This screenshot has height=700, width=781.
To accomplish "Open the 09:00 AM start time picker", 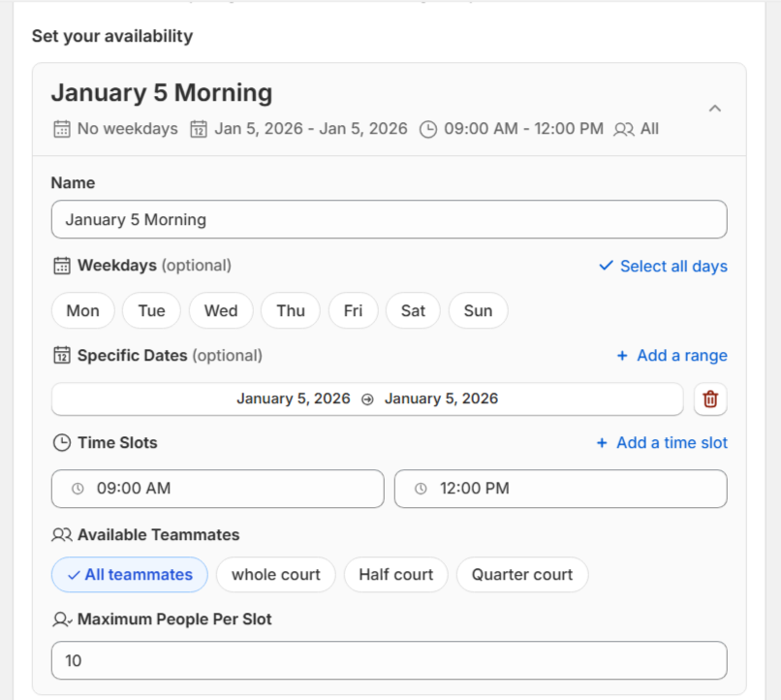I will click(218, 489).
